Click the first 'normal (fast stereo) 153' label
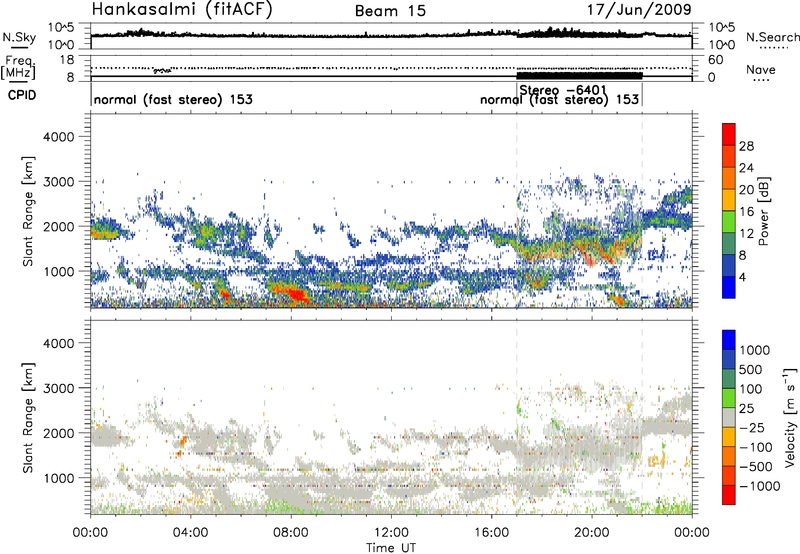Screen dimensions: 800x554 tap(173, 99)
